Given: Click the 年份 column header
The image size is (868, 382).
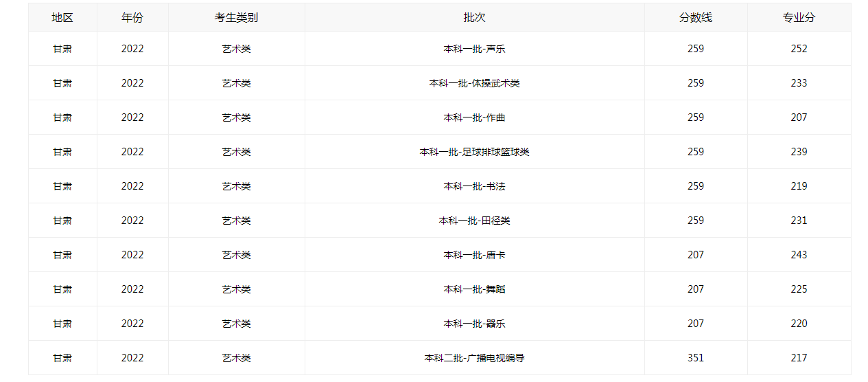Looking at the screenshot, I should coord(132,18).
